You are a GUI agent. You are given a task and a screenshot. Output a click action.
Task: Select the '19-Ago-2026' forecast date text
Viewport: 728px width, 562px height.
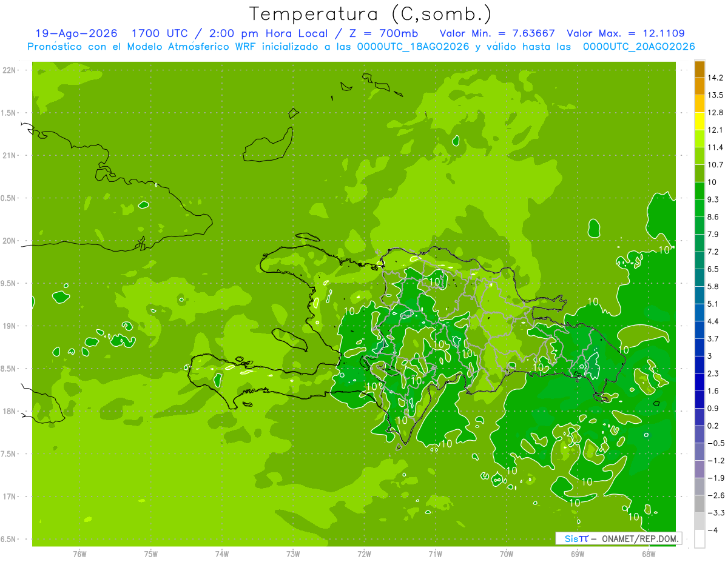click(x=76, y=33)
